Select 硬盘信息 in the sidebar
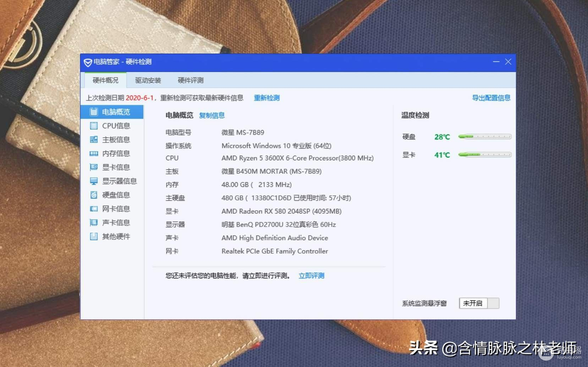Image resolution: width=588 pixels, height=367 pixels. (112, 195)
